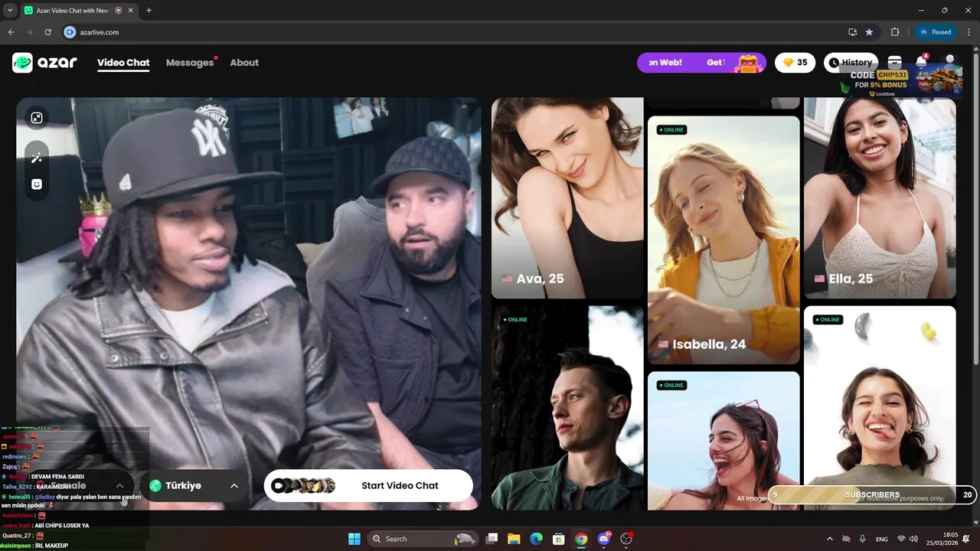980x551 pixels.
Task: Open Task View on the taskbar
Action: (x=492, y=539)
